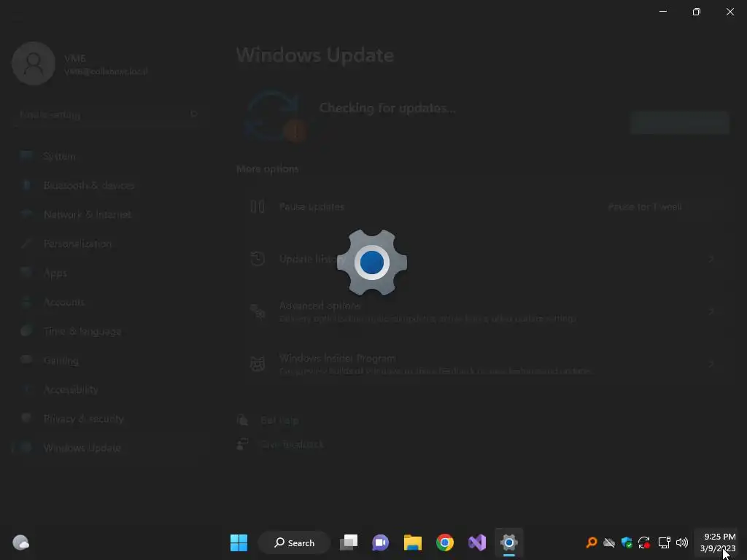This screenshot has height=560, width=747.
Task: Open the weather widget in taskbar corner
Action: pyautogui.click(x=20, y=542)
